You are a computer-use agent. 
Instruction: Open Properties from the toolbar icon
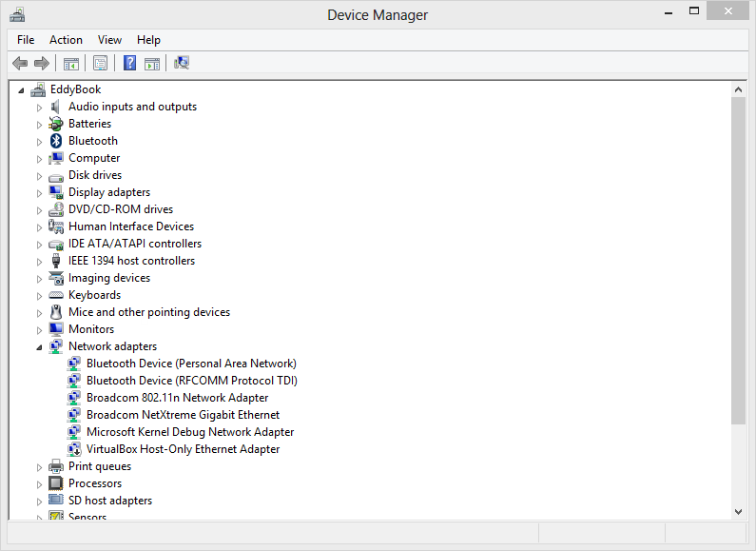100,63
